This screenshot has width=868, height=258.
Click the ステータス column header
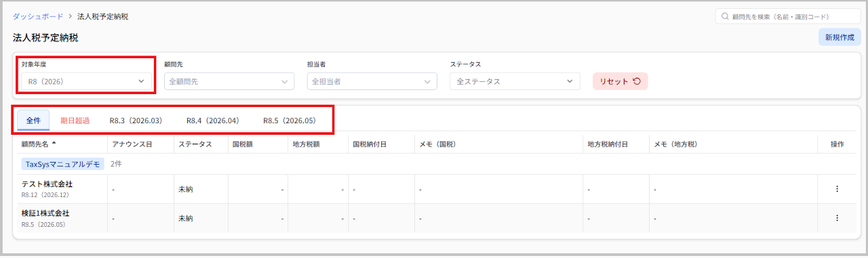195,144
